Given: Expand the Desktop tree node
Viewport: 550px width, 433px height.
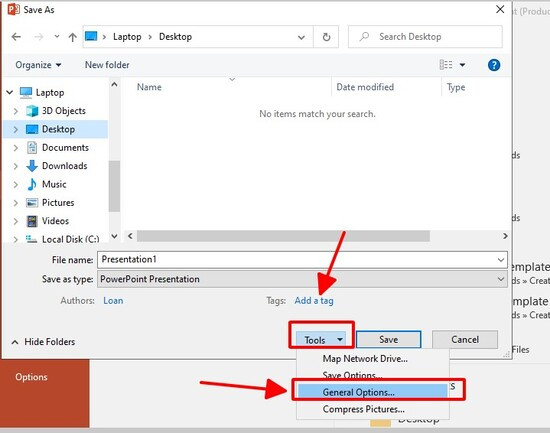Looking at the screenshot, I should [15, 129].
